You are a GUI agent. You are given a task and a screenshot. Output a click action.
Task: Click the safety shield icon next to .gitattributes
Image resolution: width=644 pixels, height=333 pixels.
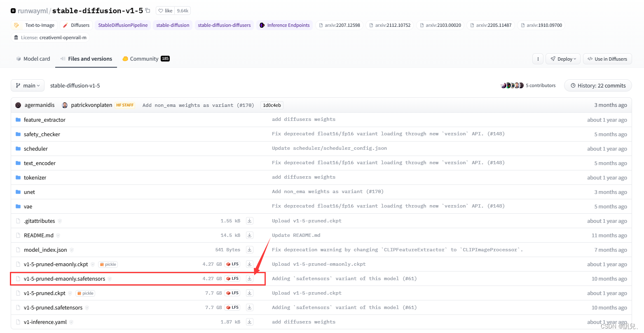pos(60,221)
